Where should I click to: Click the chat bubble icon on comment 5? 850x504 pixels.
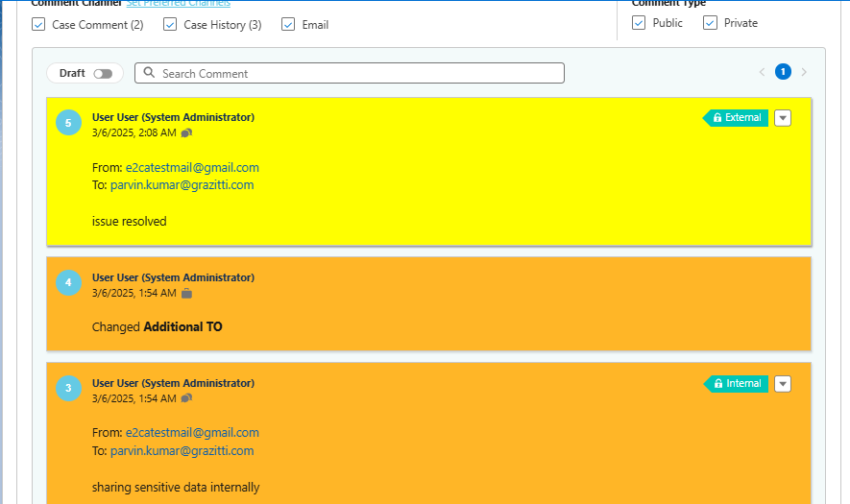click(186, 132)
